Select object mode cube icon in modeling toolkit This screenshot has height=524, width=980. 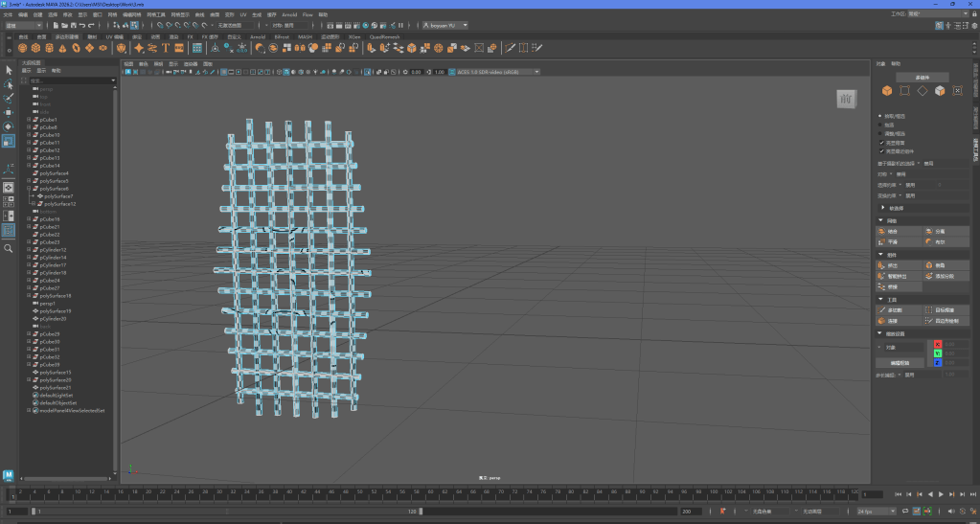tap(887, 91)
